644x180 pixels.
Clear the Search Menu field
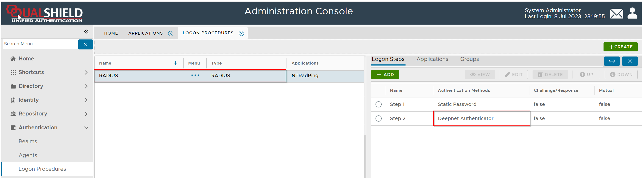pyautogui.click(x=85, y=44)
